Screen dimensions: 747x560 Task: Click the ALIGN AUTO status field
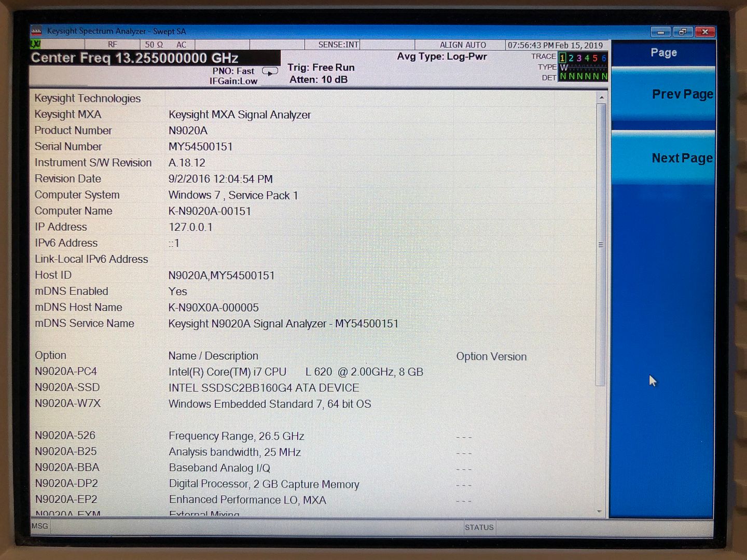point(463,45)
